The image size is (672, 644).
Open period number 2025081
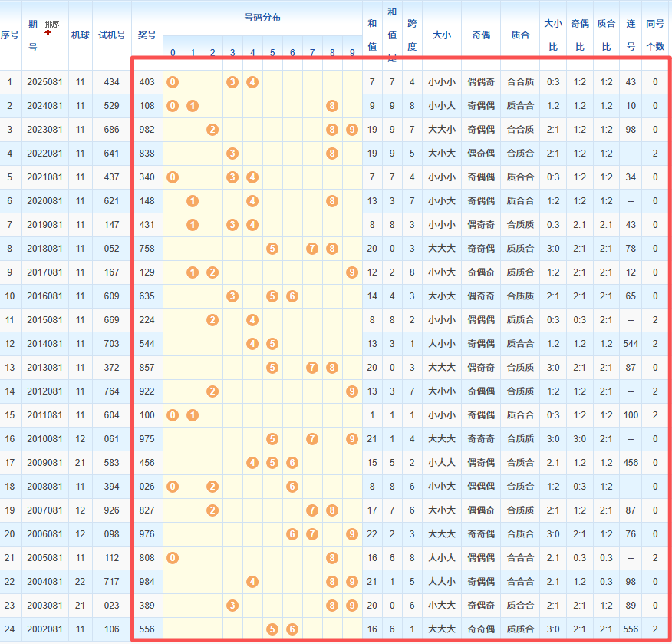pos(45,82)
